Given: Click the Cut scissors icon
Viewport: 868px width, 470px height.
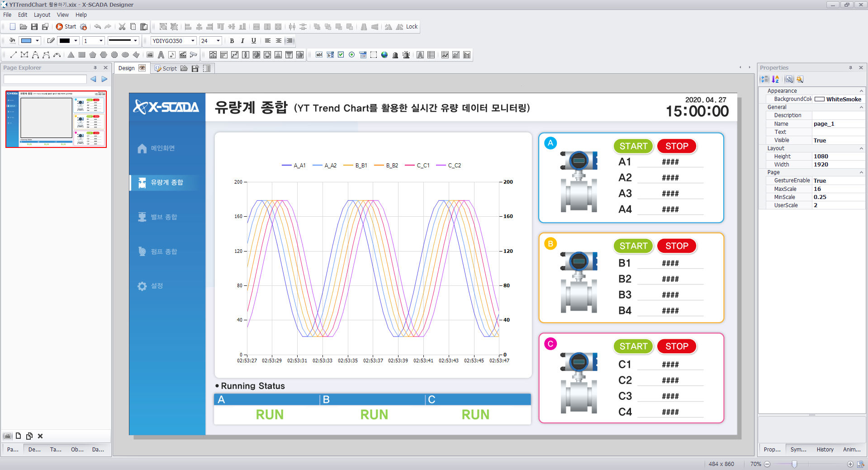Looking at the screenshot, I should [122, 27].
